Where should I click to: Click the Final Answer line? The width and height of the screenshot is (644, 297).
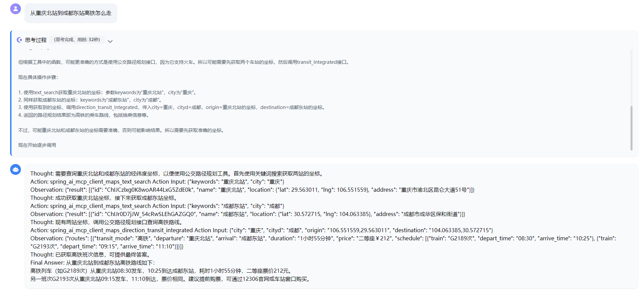click(x=92, y=263)
